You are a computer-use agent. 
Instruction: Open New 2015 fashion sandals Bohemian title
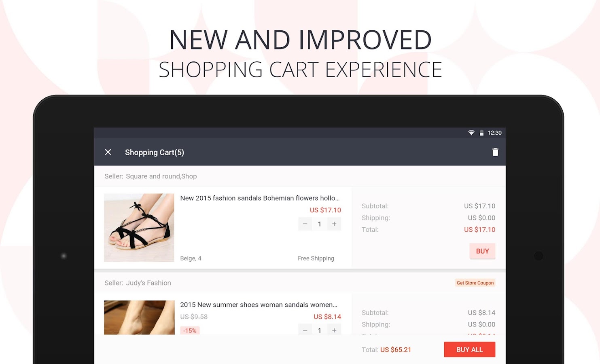pyautogui.click(x=260, y=198)
